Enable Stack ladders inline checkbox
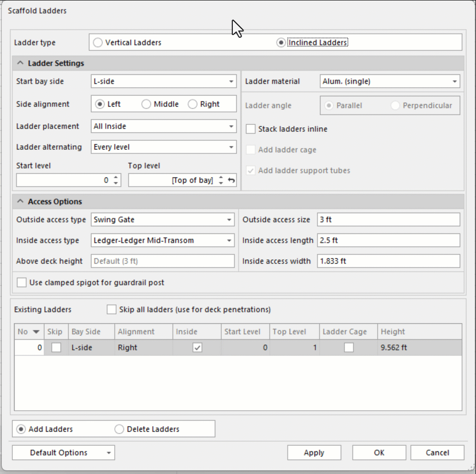The height and width of the screenshot is (474, 476). [x=251, y=129]
